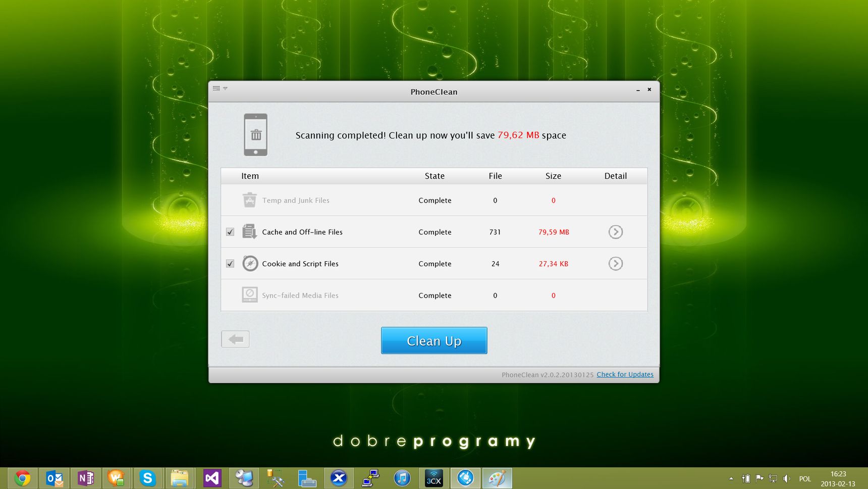Click the Cache and Off-line Files icon

249,232
